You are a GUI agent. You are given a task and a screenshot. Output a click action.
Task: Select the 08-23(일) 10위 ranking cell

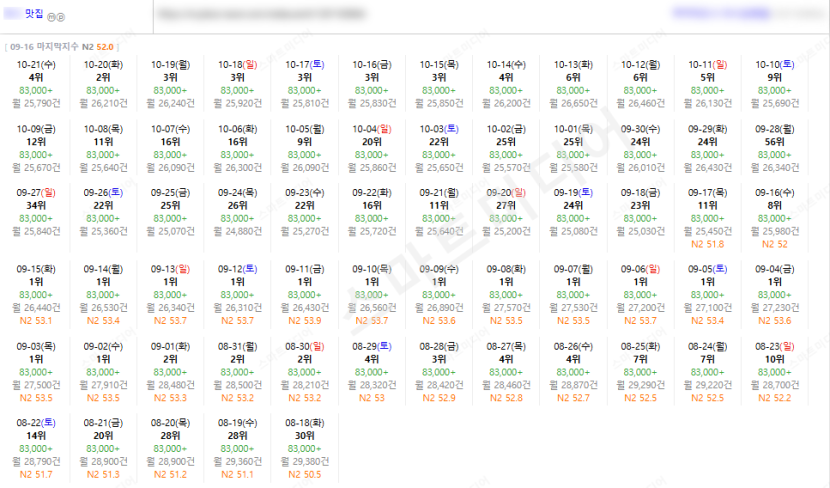774,372
